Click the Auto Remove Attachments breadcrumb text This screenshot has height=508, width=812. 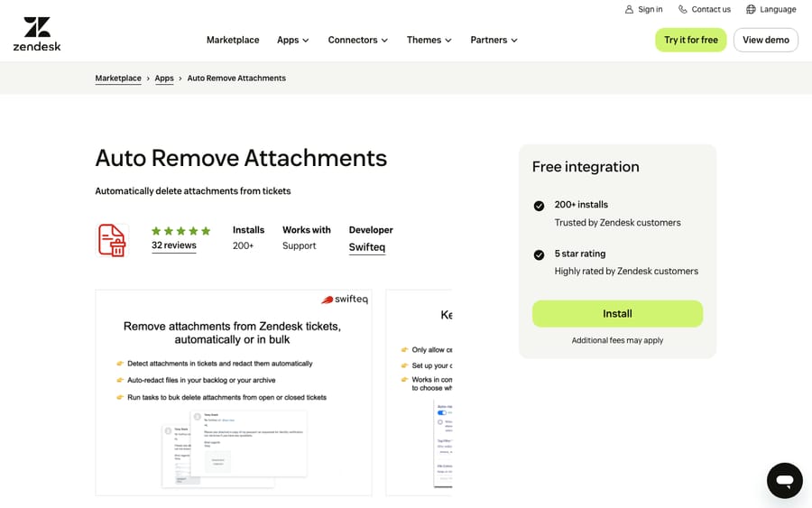236,79
